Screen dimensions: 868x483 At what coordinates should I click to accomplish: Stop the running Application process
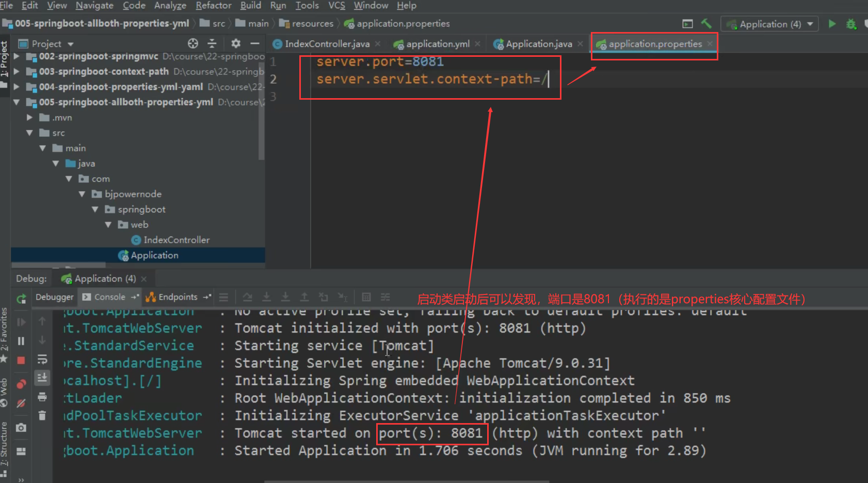point(21,360)
